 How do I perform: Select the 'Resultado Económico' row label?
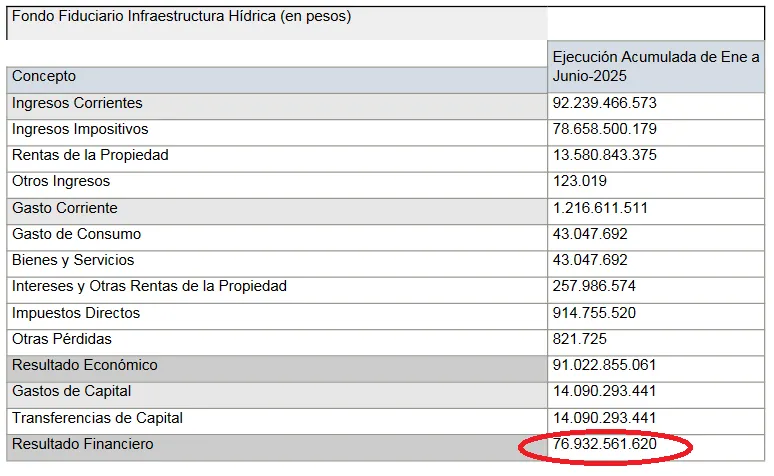[85, 365]
